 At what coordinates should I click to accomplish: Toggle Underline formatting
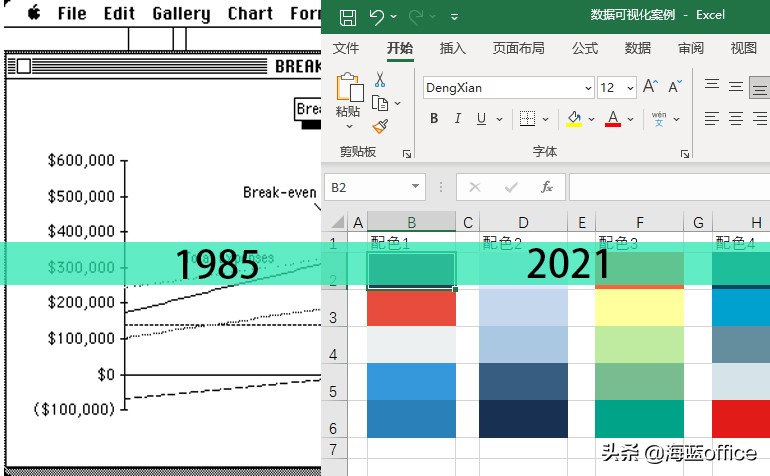481,118
